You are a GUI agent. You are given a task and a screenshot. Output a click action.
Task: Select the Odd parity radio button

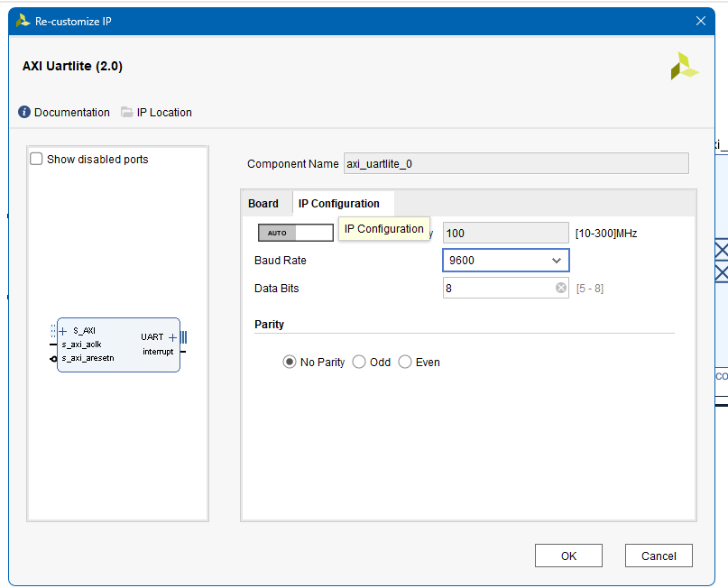point(359,362)
